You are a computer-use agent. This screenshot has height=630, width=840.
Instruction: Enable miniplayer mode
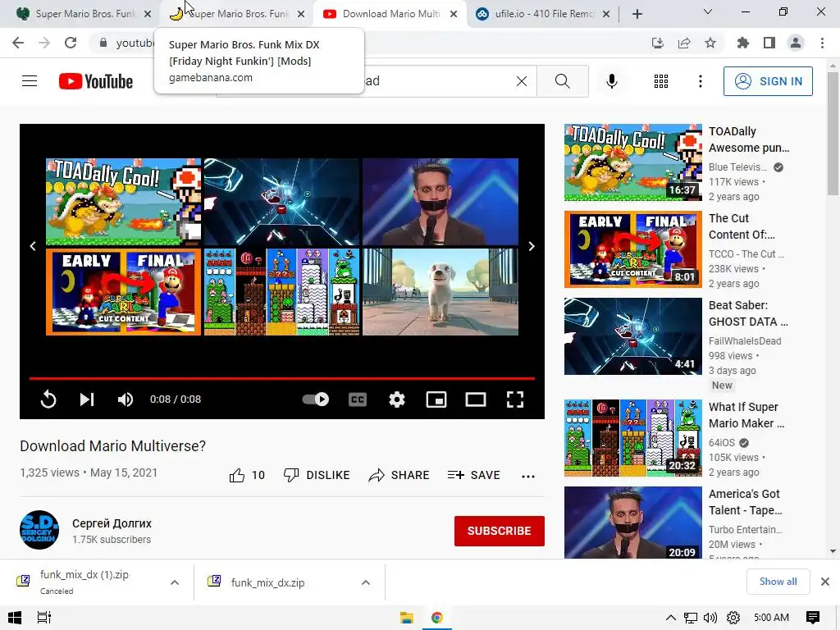[x=436, y=399]
